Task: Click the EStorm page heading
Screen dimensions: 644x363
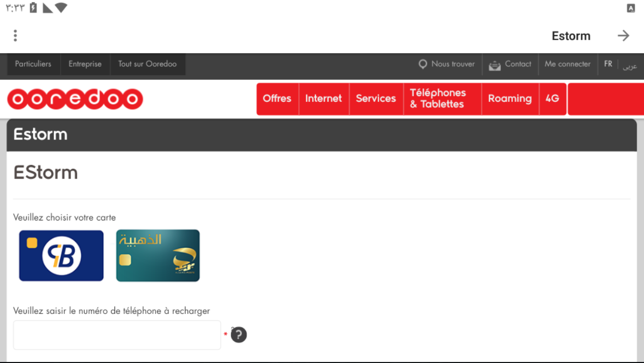Action: [45, 172]
